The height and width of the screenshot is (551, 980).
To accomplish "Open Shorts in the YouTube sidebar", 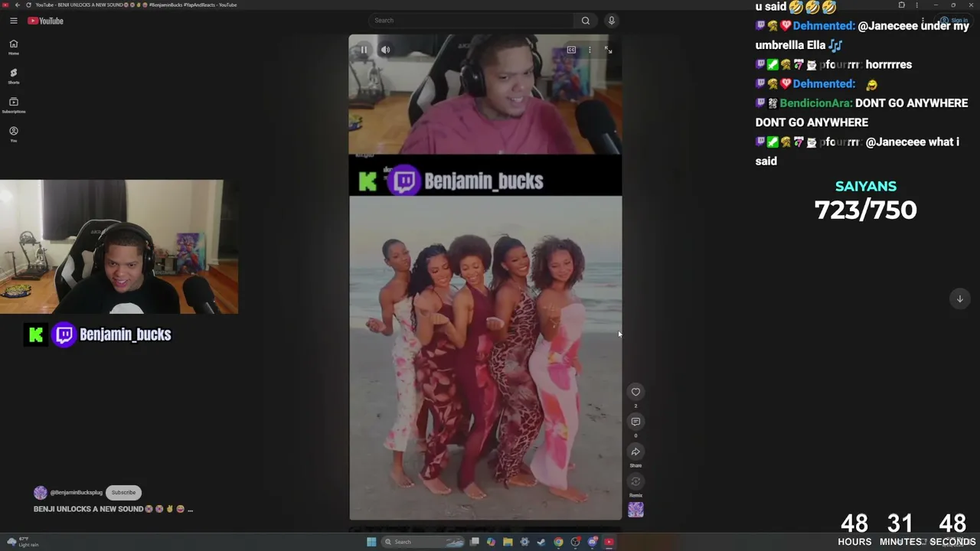I will 13,76.
